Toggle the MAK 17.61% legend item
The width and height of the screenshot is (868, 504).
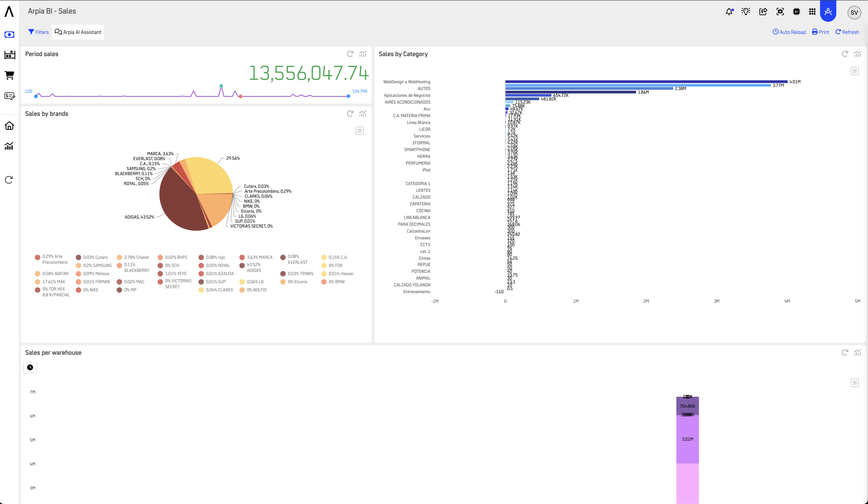[x=50, y=282]
